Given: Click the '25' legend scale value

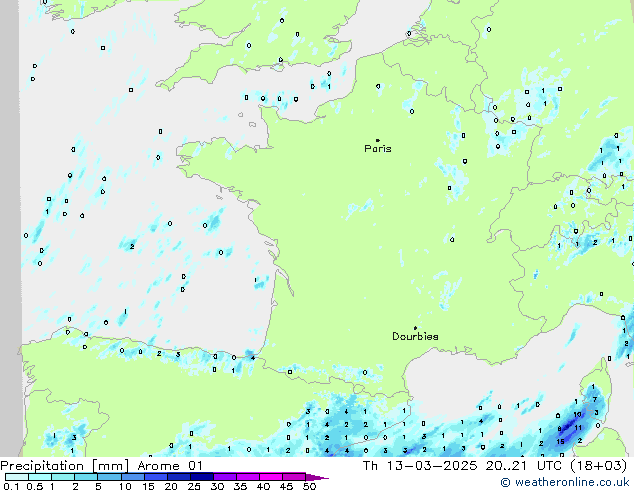Looking at the screenshot, I should [x=194, y=486].
